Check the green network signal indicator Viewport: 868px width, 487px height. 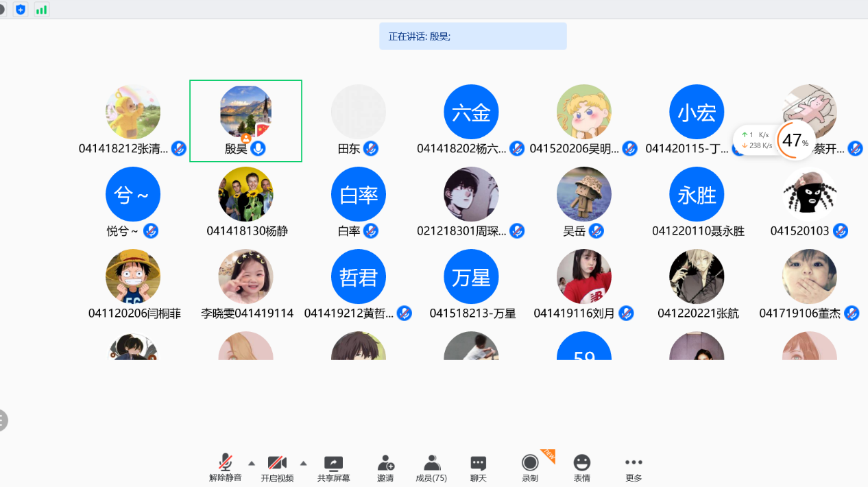(x=42, y=10)
